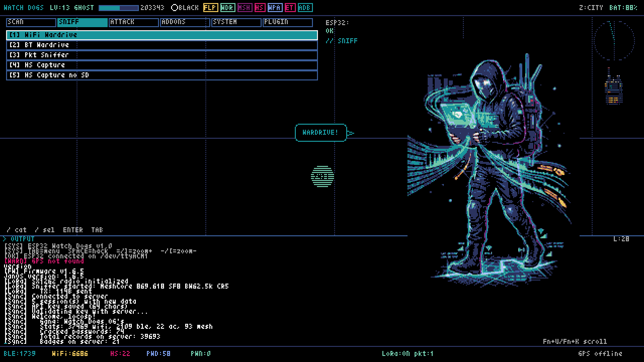
Task: Click the ADB badge icon
Action: pyautogui.click(x=305, y=8)
